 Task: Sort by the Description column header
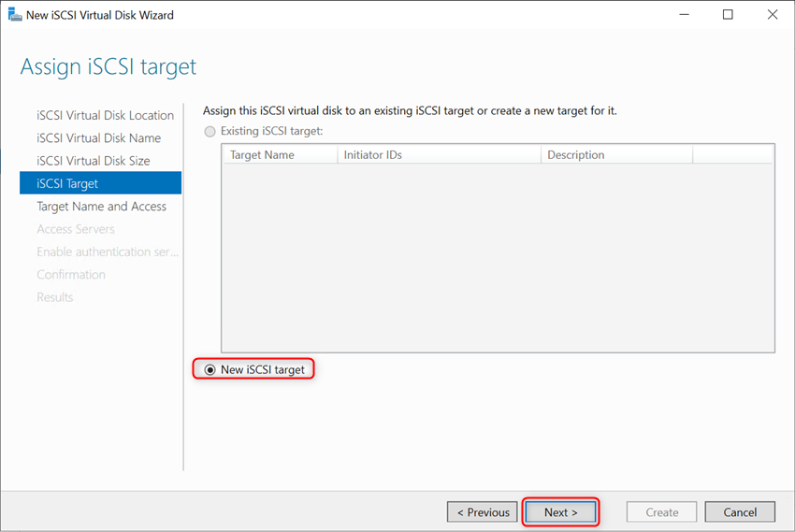pos(616,155)
